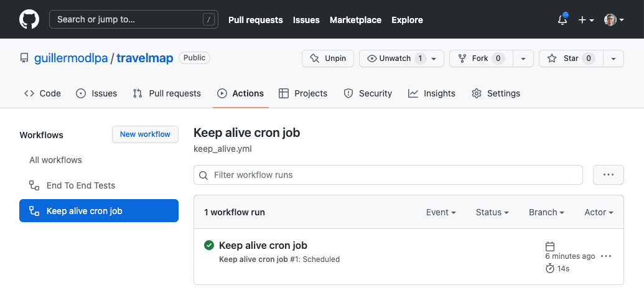
Task: Open the Status filter dropdown
Action: 492,212
